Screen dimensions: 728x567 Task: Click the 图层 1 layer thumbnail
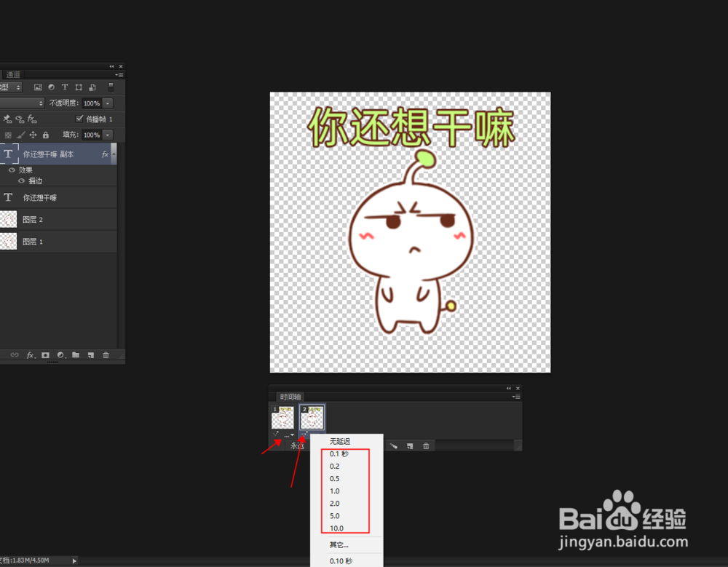pyautogui.click(x=8, y=242)
